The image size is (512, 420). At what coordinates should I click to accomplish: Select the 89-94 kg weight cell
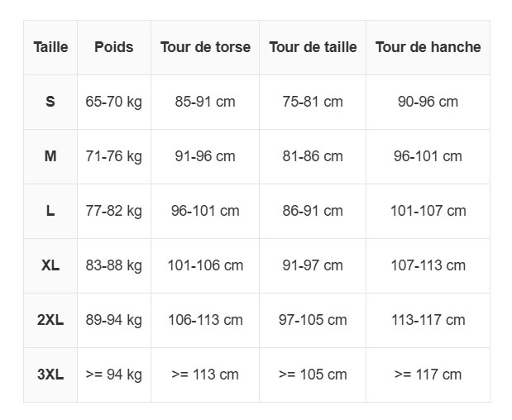[x=114, y=320]
